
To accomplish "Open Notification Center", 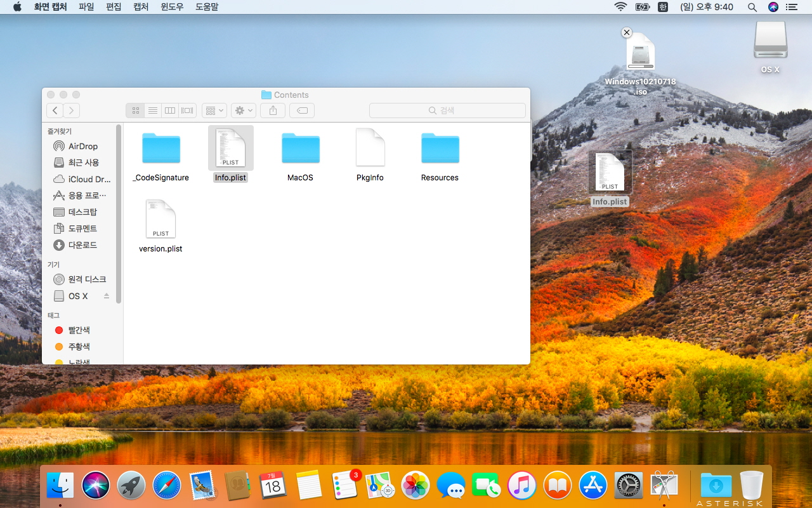I will click(791, 7).
